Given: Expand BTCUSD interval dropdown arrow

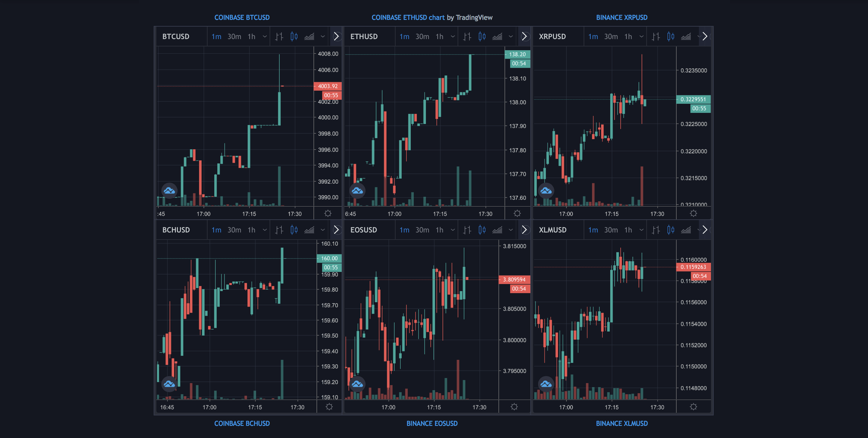Looking at the screenshot, I should click(265, 36).
